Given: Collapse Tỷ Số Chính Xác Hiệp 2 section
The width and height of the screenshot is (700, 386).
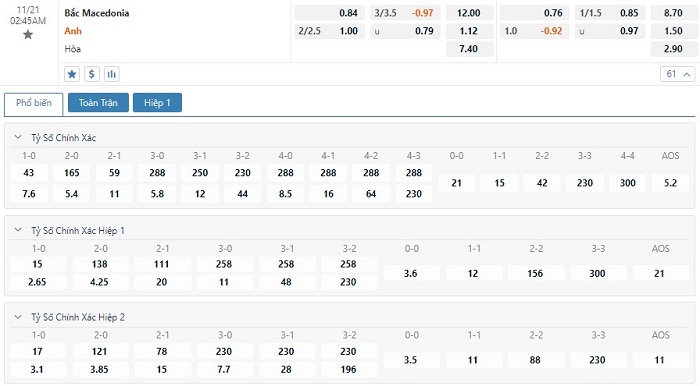Looking at the screenshot, I should pyautogui.click(x=18, y=317).
